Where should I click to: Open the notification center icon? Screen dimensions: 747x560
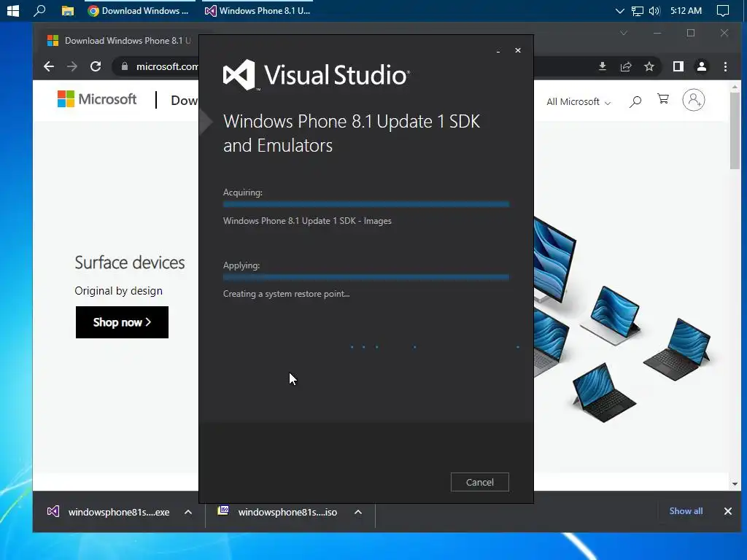click(723, 10)
